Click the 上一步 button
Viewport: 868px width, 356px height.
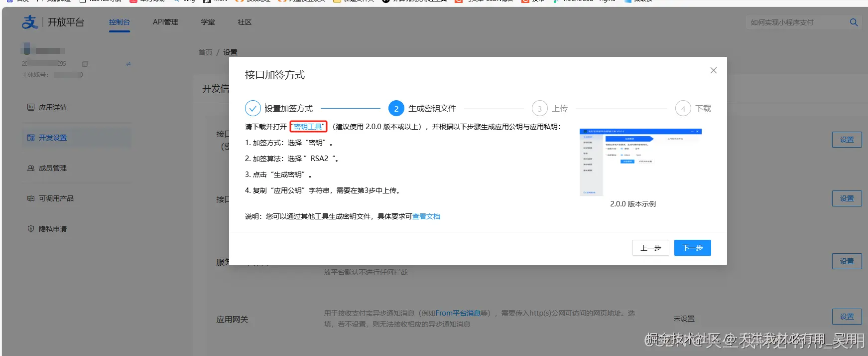coord(651,248)
